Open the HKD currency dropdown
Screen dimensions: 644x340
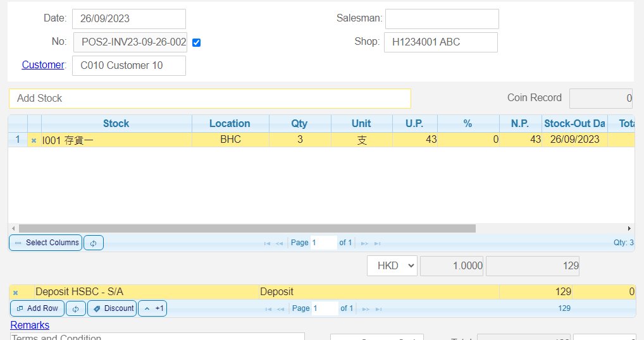click(392, 266)
